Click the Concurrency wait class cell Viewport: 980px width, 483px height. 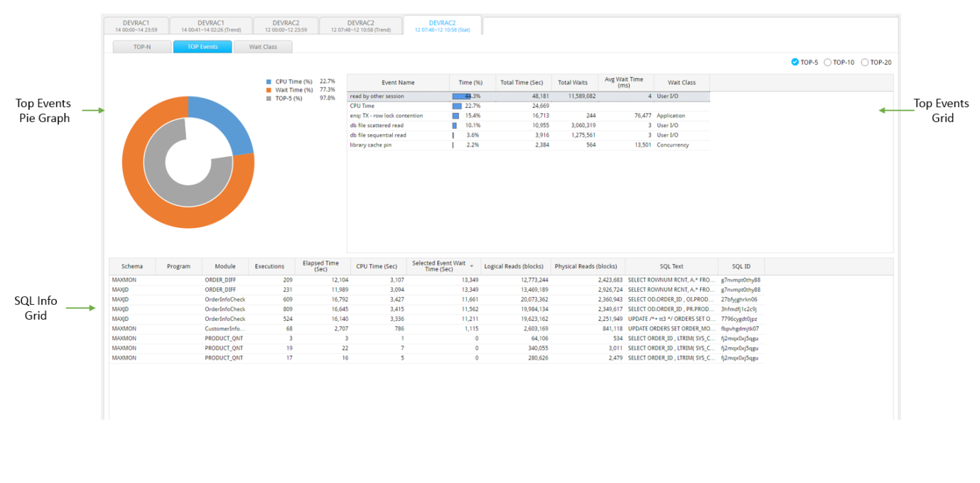(x=682, y=145)
